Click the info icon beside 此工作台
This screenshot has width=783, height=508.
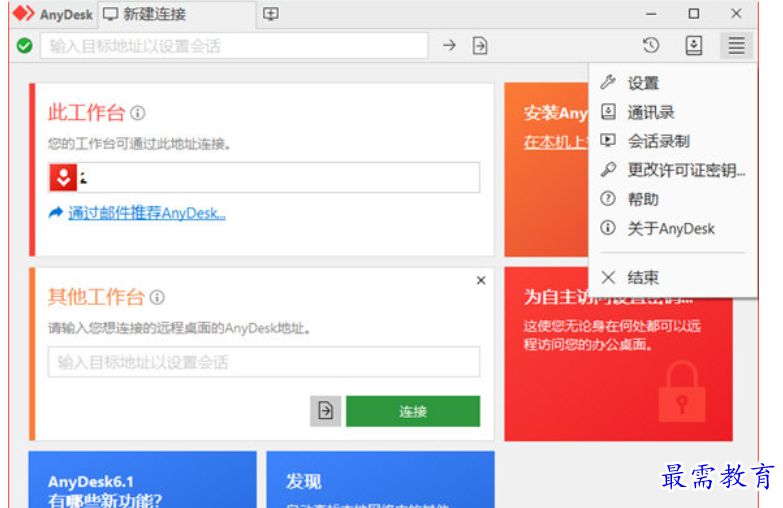click(138, 113)
